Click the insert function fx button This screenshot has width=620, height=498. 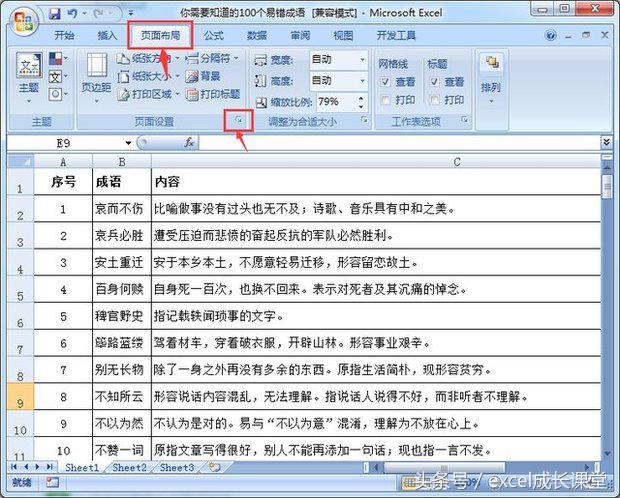[x=189, y=142]
